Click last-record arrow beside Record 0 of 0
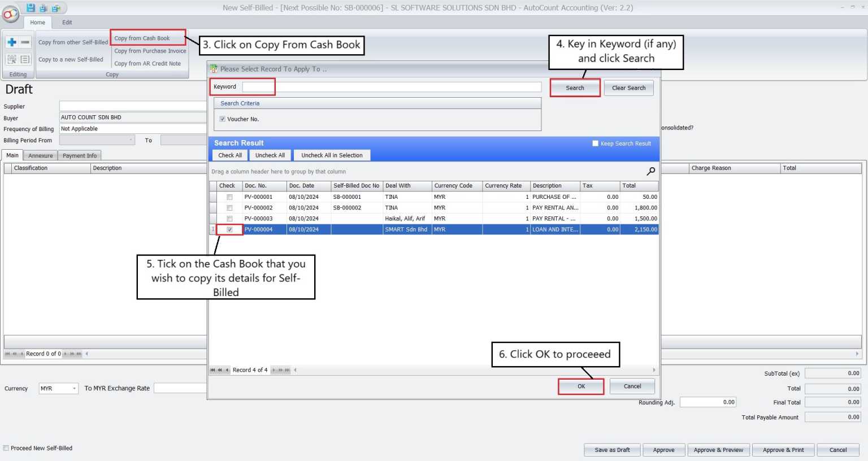This screenshot has width=868, height=461. (79, 354)
